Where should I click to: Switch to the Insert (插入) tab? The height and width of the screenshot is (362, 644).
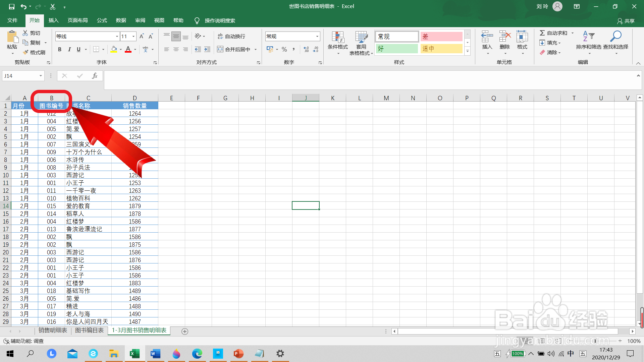pyautogui.click(x=53, y=20)
